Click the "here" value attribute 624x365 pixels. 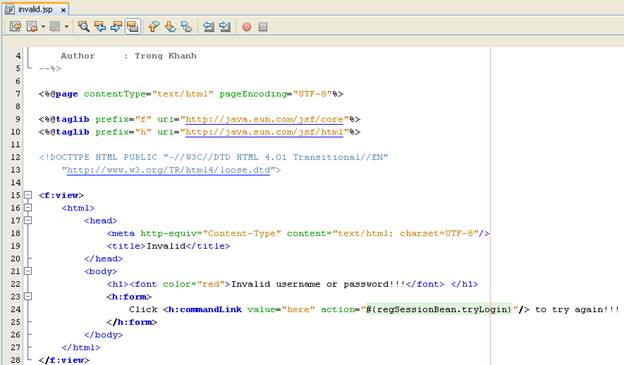(298, 309)
